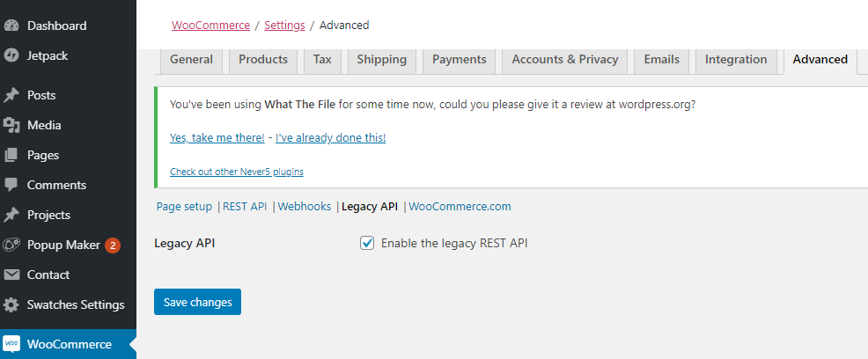The image size is (868, 359).
Task: Switch to the Payments tab
Action: click(x=459, y=60)
